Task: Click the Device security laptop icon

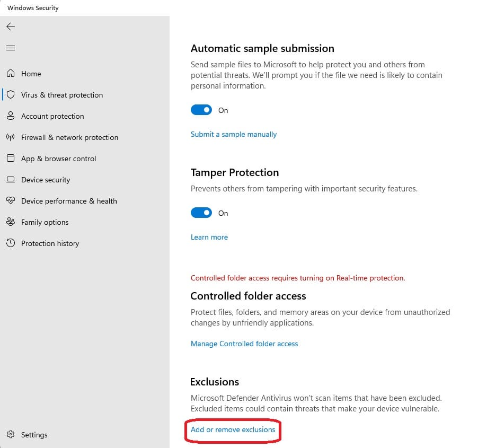Action: point(11,180)
